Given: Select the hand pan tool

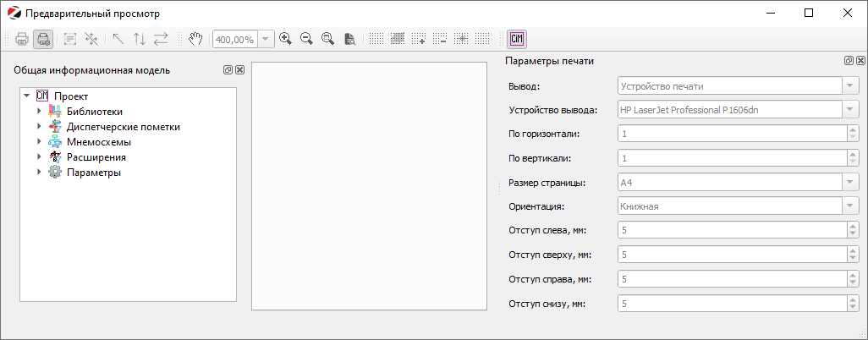Looking at the screenshot, I should coord(195,39).
